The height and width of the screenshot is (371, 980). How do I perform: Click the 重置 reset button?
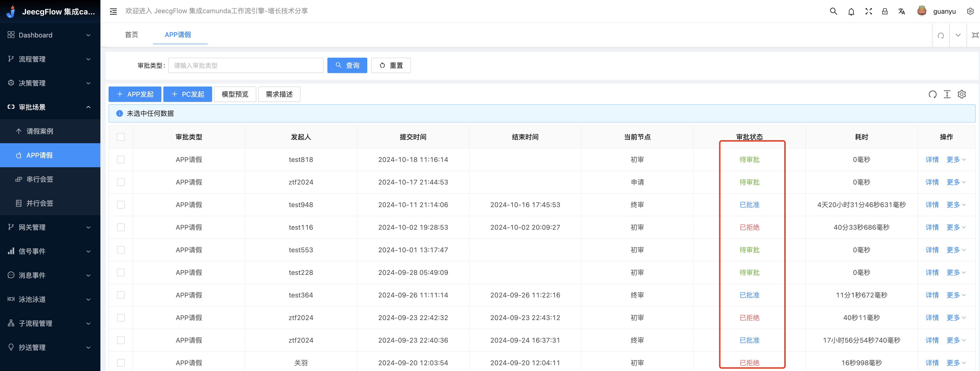[x=391, y=65]
